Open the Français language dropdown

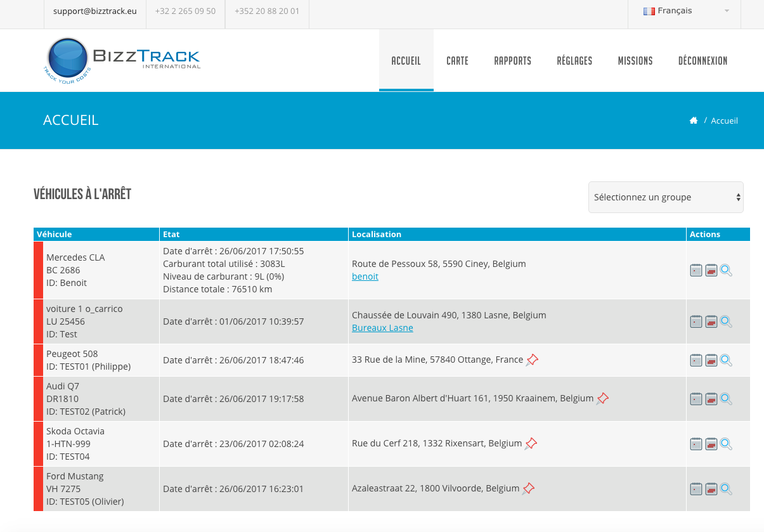[x=683, y=11]
